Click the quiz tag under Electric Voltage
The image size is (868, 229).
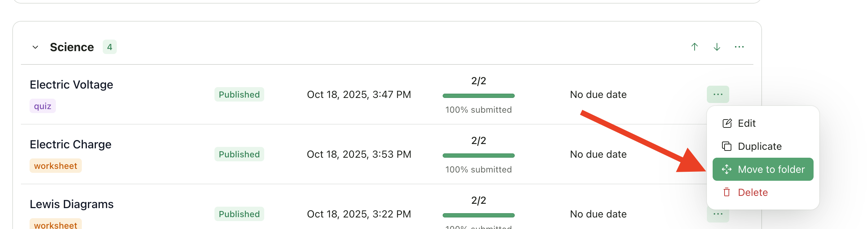click(42, 105)
